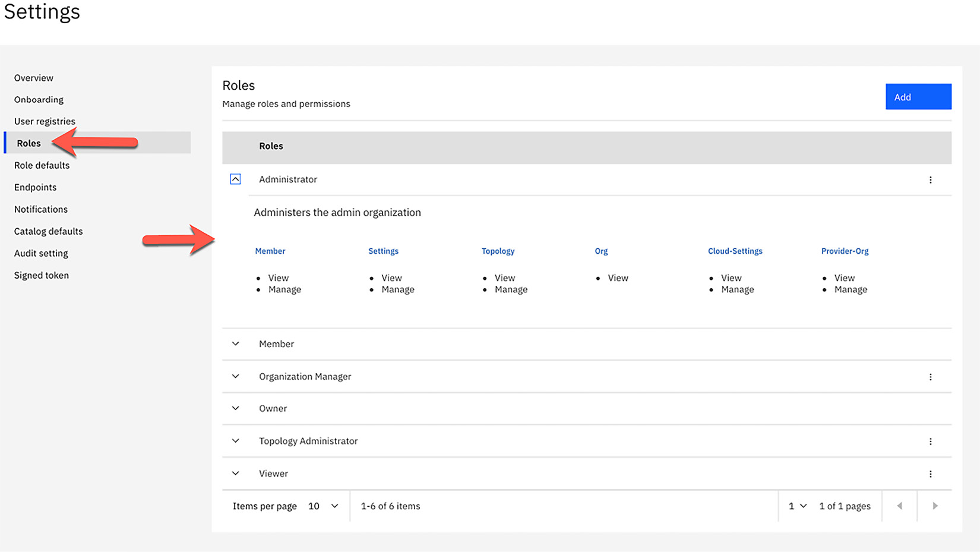This screenshot has height=552, width=980.
Task: Open Endpoints settings section
Action: [x=35, y=187]
